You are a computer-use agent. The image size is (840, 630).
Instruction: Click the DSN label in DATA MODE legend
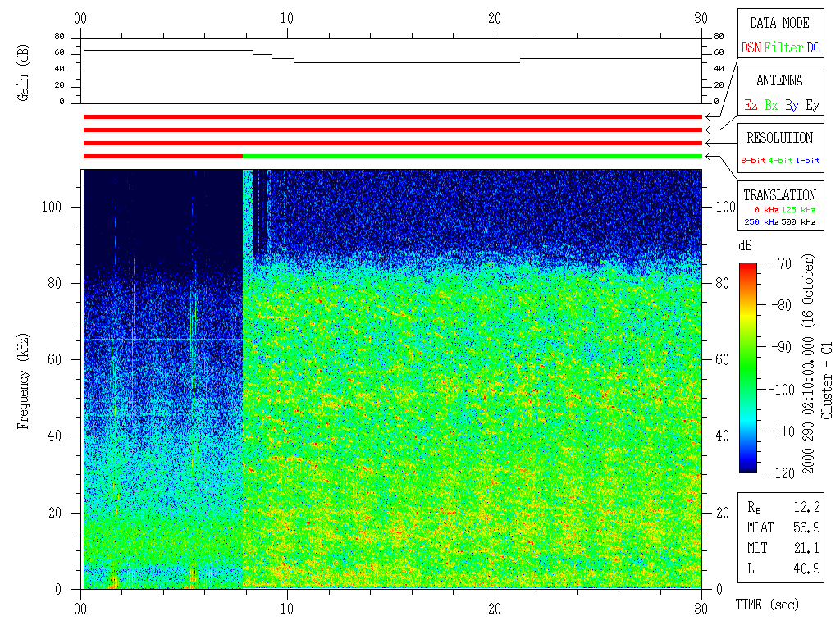pyautogui.click(x=751, y=48)
